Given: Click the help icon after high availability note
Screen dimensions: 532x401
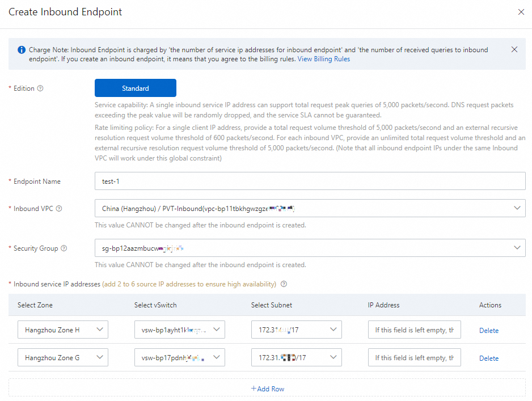Looking at the screenshot, I should pos(284,284).
